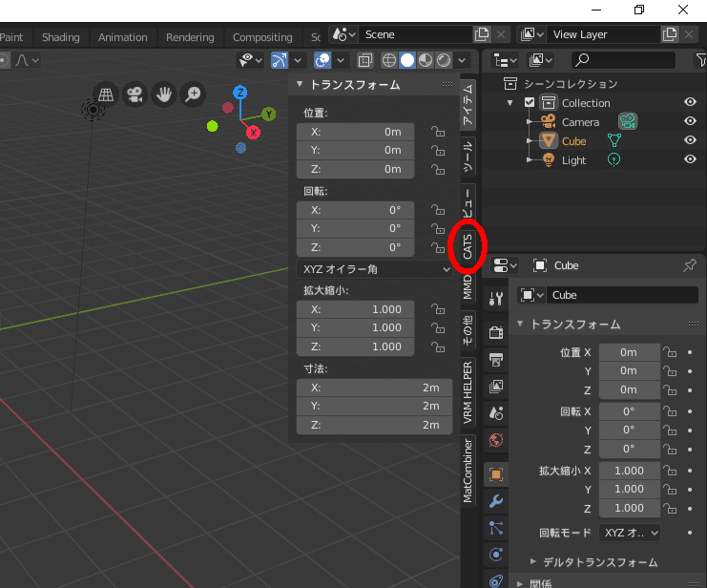Open gizmo options dropdown arrow

298,60
